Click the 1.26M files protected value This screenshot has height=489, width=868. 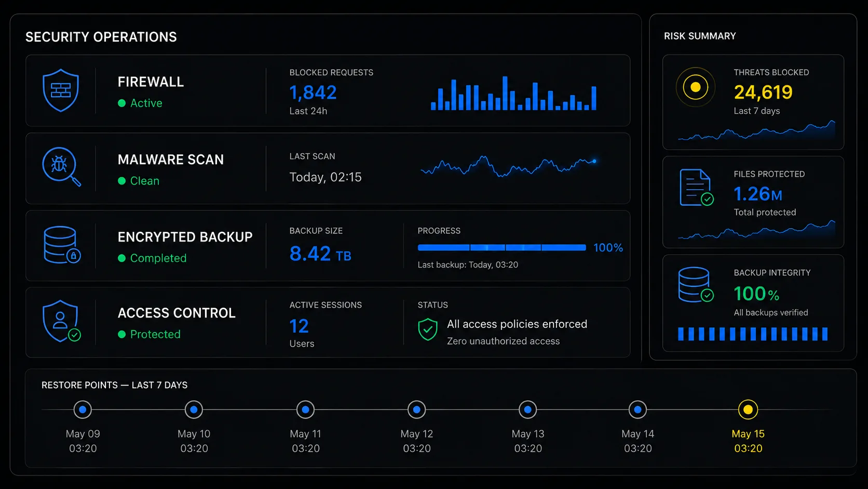[758, 194]
